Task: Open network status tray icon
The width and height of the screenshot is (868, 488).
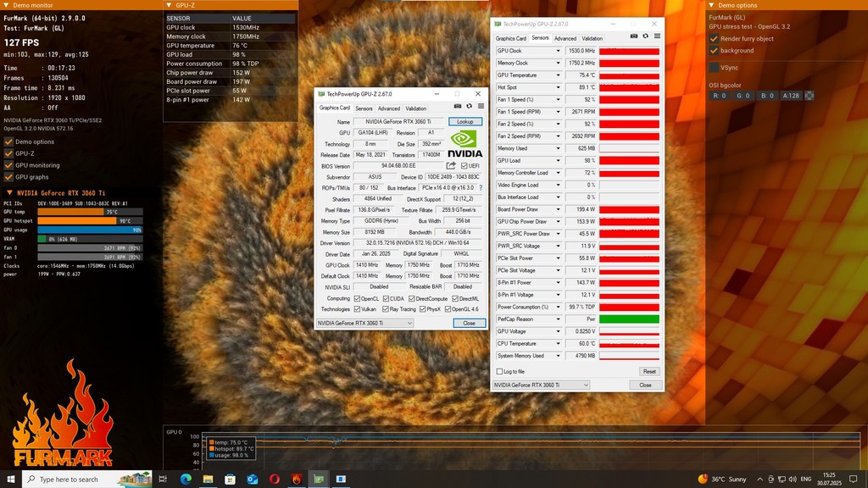Action: [x=782, y=480]
